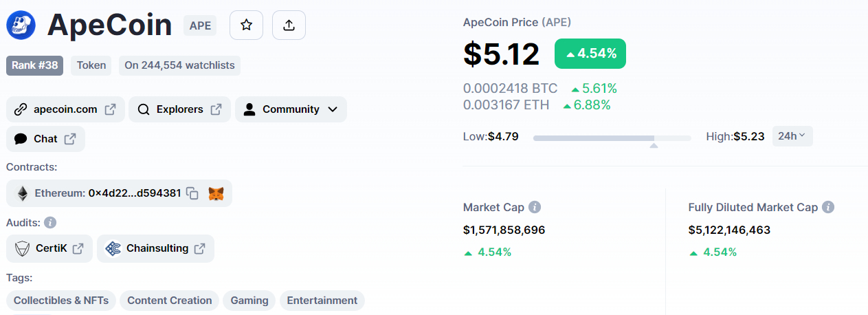Visit the apecoin.com website link
Image resolution: width=868 pixels, height=315 pixels.
pyautogui.click(x=65, y=109)
